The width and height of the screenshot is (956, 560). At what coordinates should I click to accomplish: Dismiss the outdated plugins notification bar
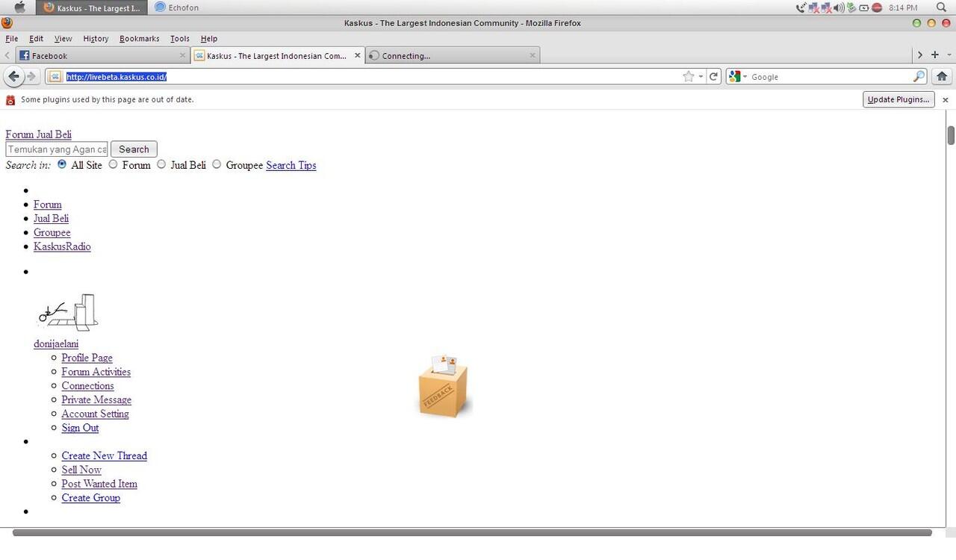click(945, 99)
